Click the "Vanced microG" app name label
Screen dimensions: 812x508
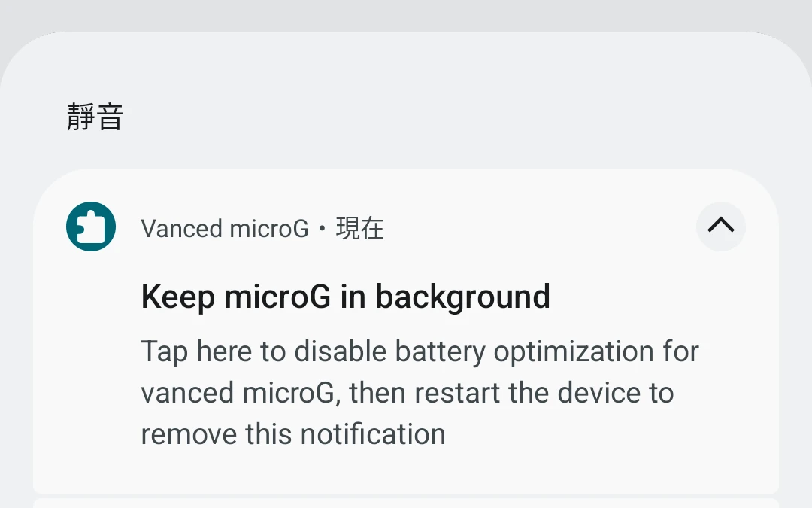225,229
